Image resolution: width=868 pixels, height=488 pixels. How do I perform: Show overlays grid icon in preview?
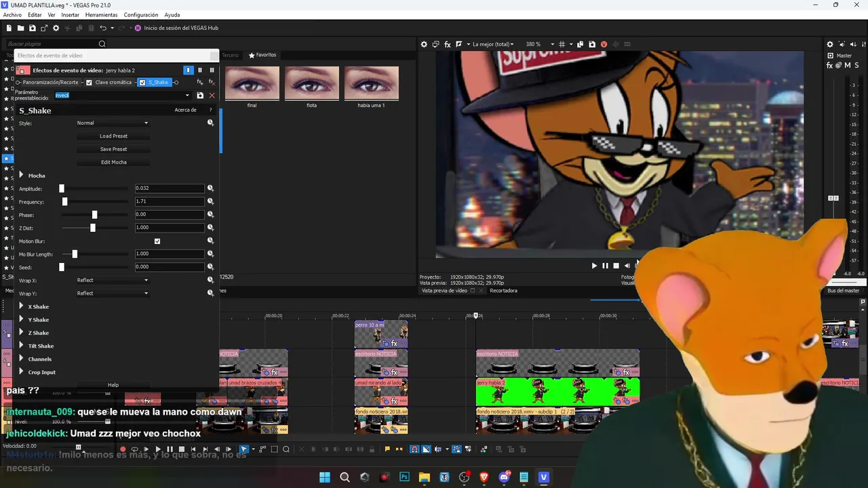(562, 44)
